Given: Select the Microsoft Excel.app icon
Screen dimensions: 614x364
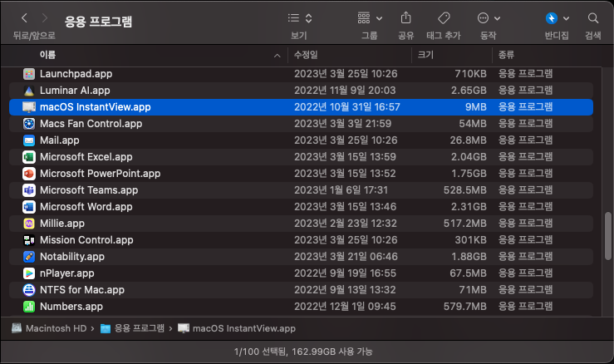Looking at the screenshot, I should click(29, 157).
